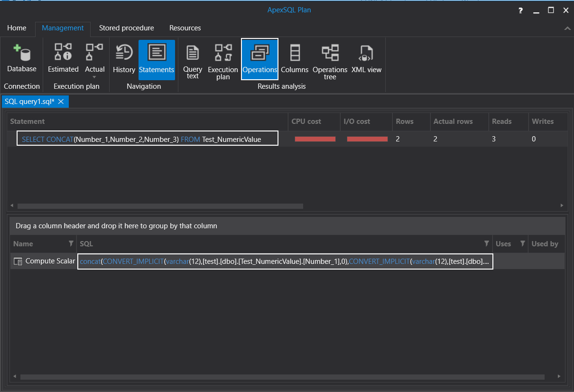The image size is (574, 392).
Task: Click the statements grid horizontal scrollbar
Action: [160, 206]
